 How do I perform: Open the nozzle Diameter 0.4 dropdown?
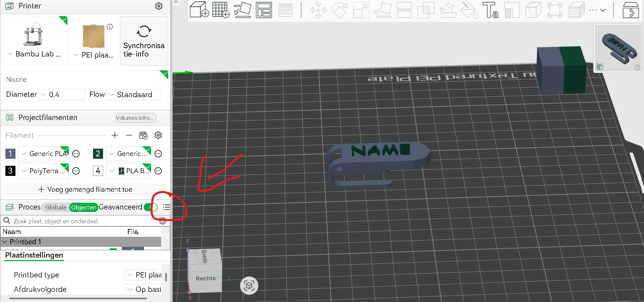62,95
